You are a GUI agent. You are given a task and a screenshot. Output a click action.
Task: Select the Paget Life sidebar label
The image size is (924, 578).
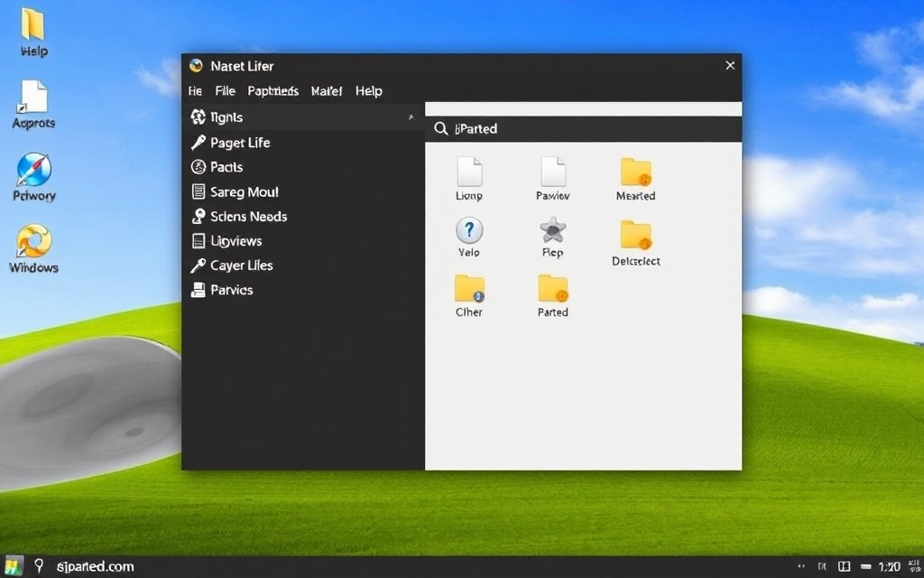coord(240,142)
